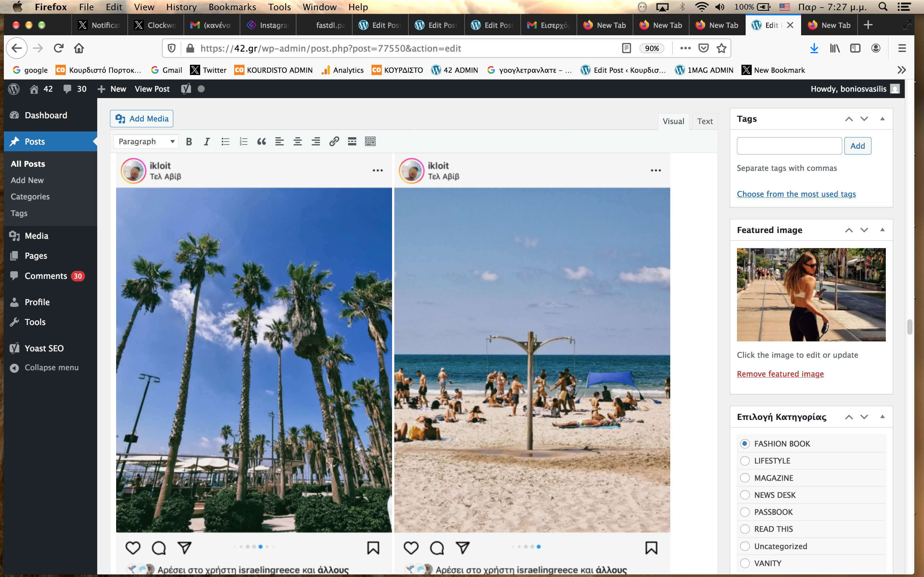924x577 pixels.
Task: Choose the NEWS DESK category
Action: 745,495
